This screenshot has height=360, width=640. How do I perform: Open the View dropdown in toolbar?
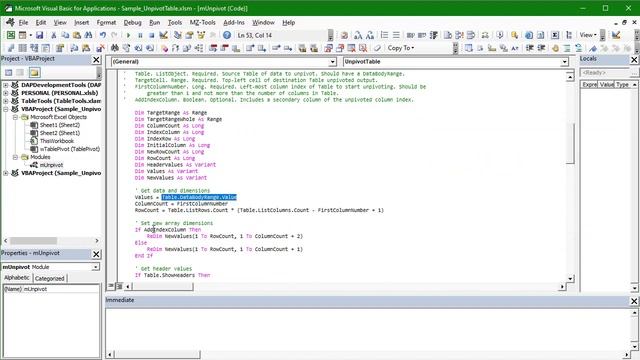pyautogui.click(x=588, y=35)
